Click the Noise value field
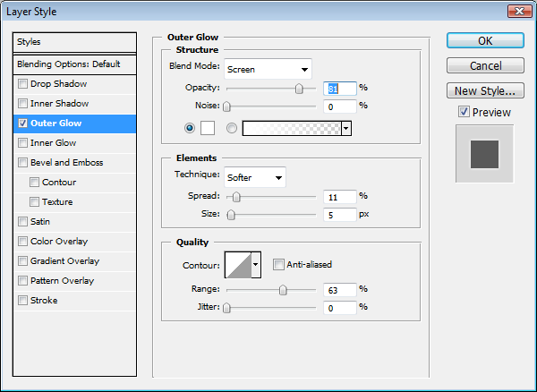Viewport: 537px width, 392px height. click(340, 107)
